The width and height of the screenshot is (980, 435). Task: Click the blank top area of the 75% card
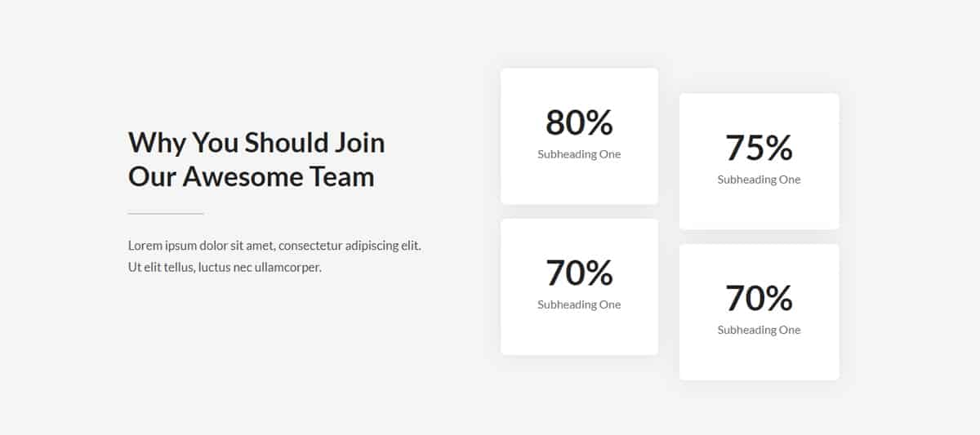759,110
